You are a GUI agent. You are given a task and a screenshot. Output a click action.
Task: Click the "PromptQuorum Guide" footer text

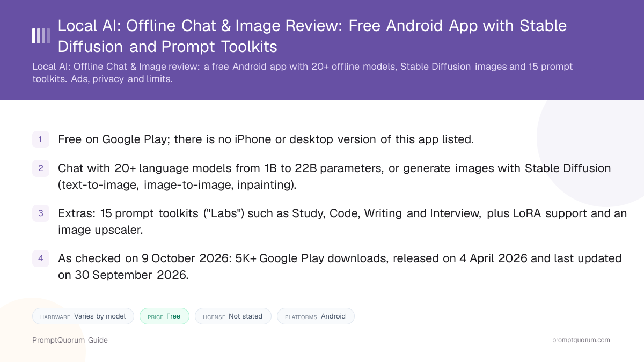pos(70,340)
